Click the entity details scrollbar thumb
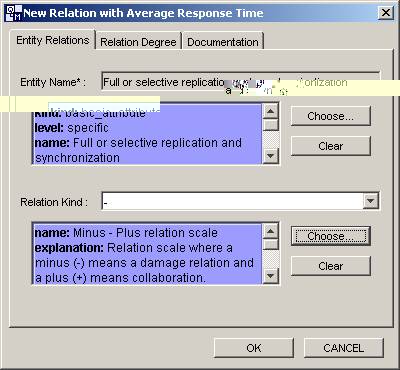Viewport: 400px width, 370px height. coord(271,125)
